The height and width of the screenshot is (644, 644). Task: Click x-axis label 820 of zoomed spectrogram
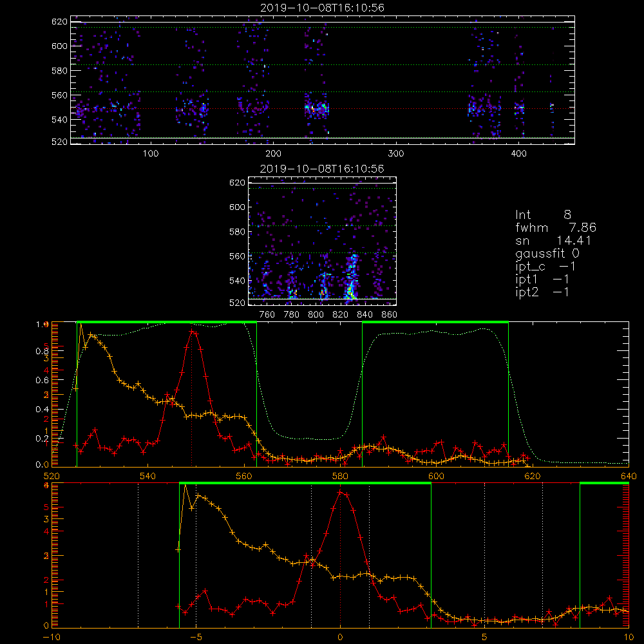point(341,315)
